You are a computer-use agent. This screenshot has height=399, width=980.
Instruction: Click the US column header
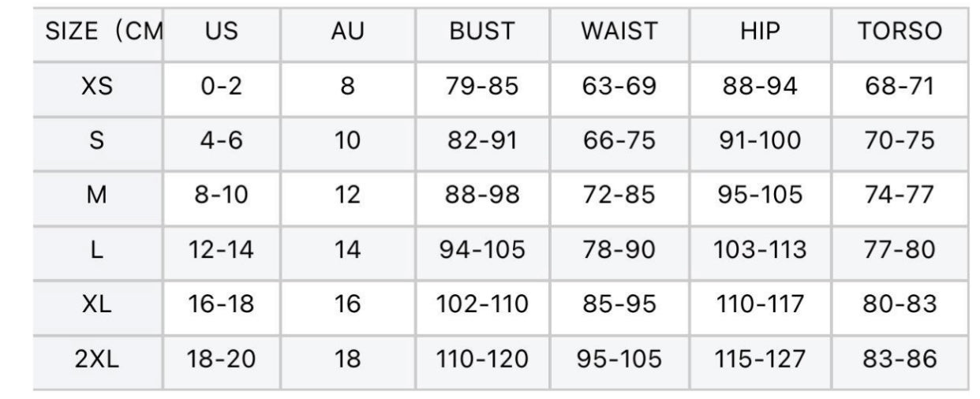point(221,32)
